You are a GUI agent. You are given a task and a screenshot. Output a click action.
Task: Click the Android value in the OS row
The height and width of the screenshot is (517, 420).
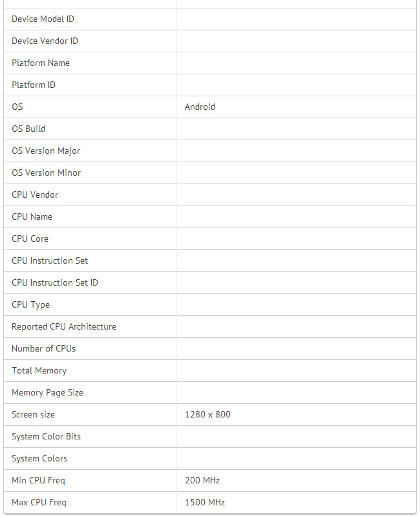coord(200,107)
